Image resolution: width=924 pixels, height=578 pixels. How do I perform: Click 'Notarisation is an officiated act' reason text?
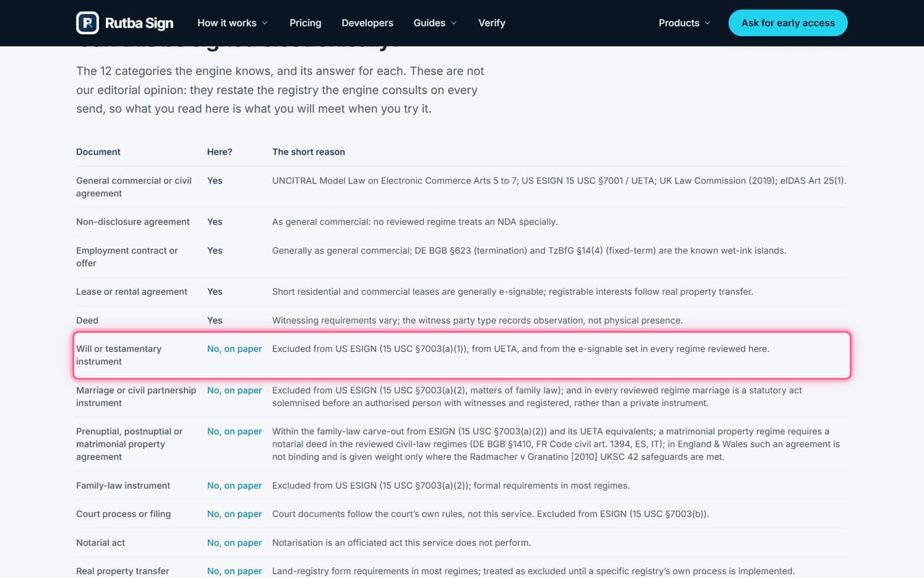click(401, 543)
